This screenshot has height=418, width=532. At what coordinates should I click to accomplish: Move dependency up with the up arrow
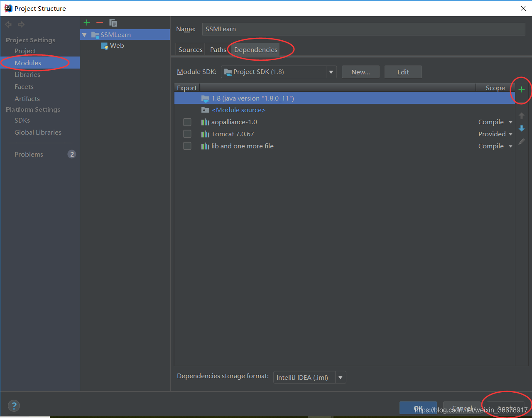pyautogui.click(x=522, y=116)
